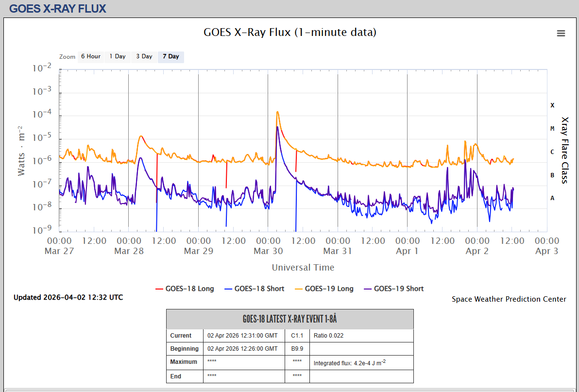This screenshot has height=392, width=579.
Task: Choose the 7 Day zoom range
Action: point(171,56)
